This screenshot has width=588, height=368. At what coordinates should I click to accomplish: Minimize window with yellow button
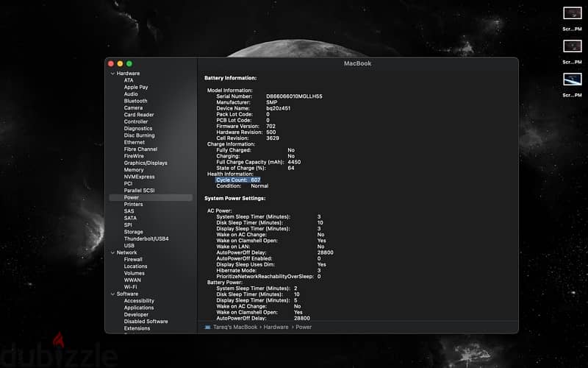coord(120,64)
